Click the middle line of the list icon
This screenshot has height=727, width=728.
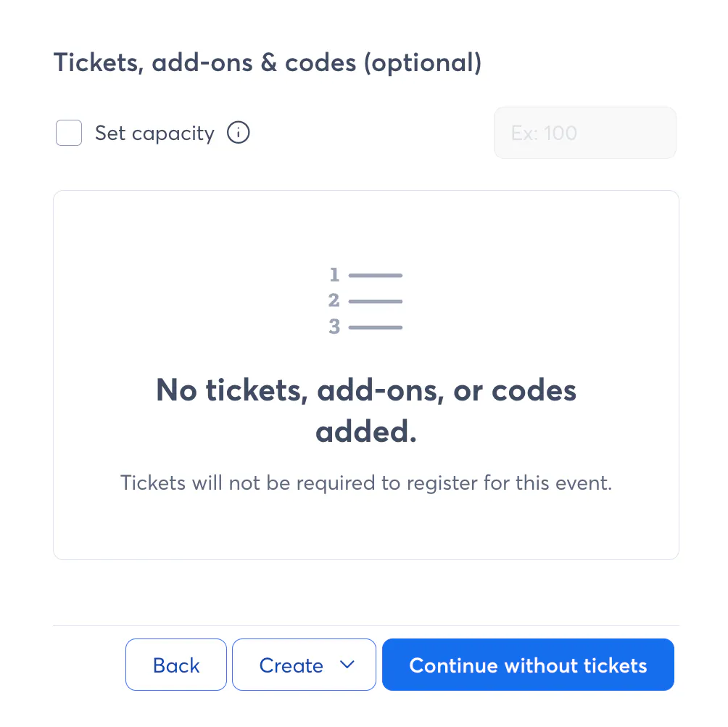point(375,302)
